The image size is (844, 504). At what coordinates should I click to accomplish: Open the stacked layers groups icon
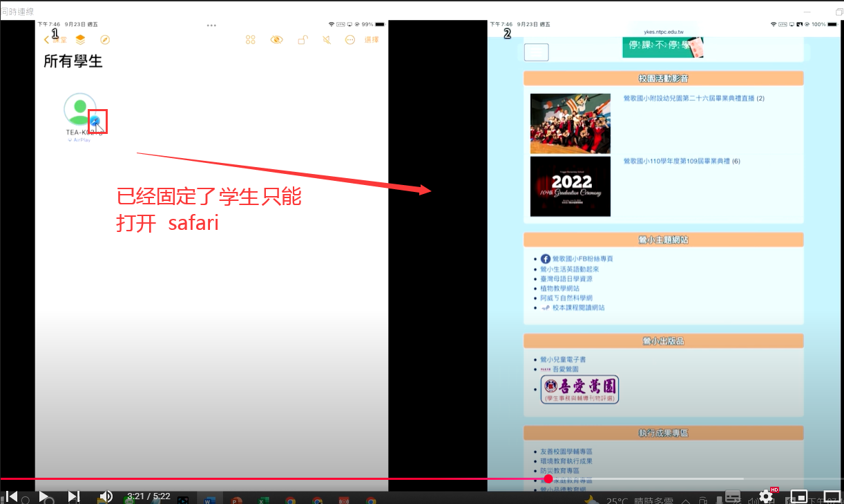click(81, 39)
